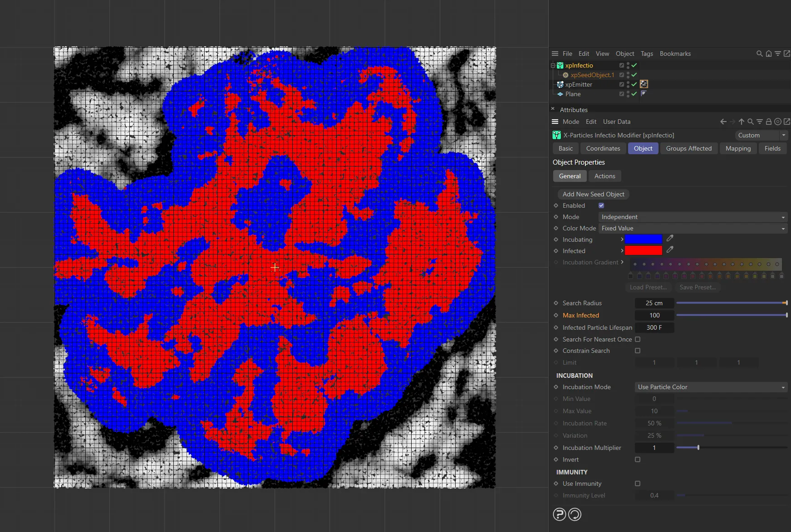Image resolution: width=791 pixels, height=532 pixels.
Task: Click the xpSeedObject.1 icon
Action: coord(565,75)
